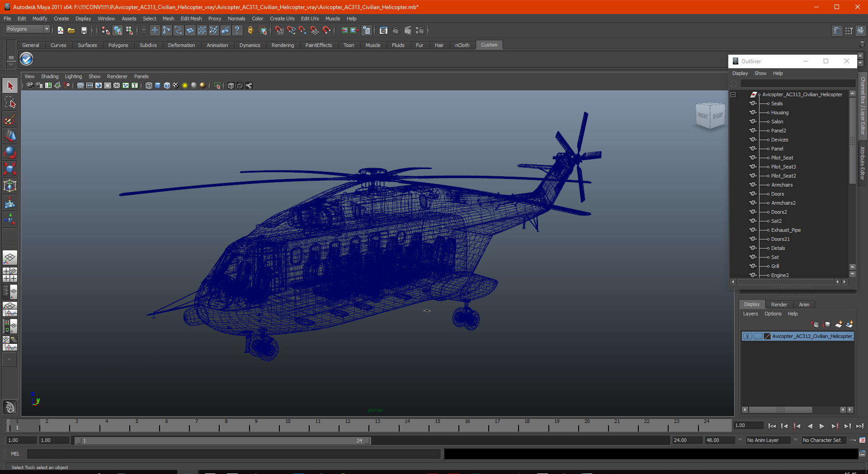868x474 pixels.
Task: Switch to the Animation shelf tab
Action: tap(217, 45)
